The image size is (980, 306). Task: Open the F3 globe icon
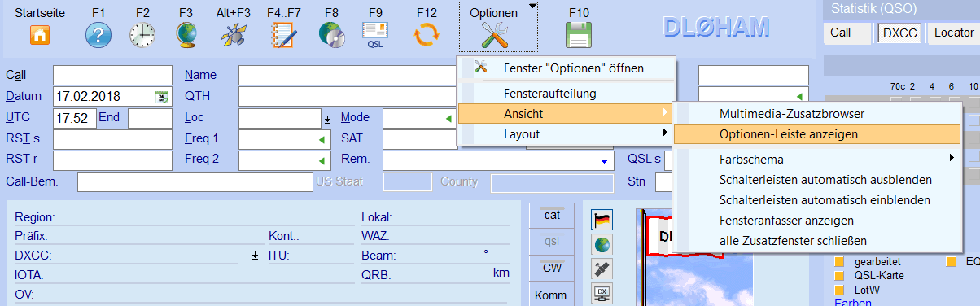click(186, 35)
